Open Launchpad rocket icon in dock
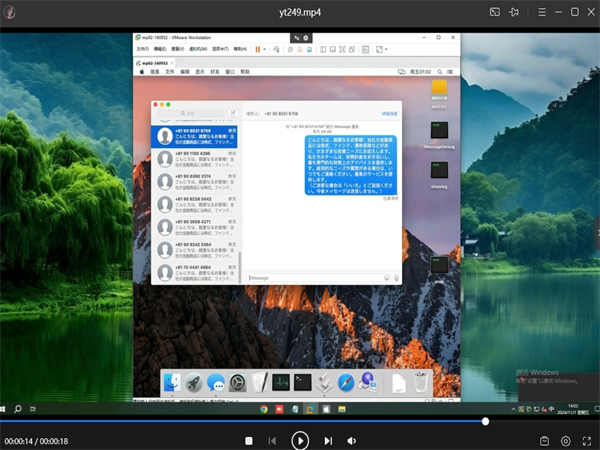Screen dimensions: 600x450 point(193,382)
